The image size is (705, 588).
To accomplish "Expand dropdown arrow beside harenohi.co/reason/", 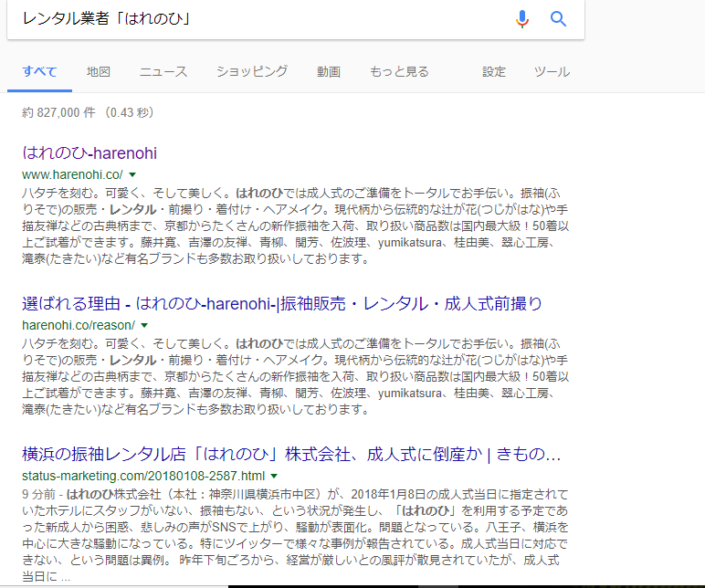I will click(x=144, y=325).
